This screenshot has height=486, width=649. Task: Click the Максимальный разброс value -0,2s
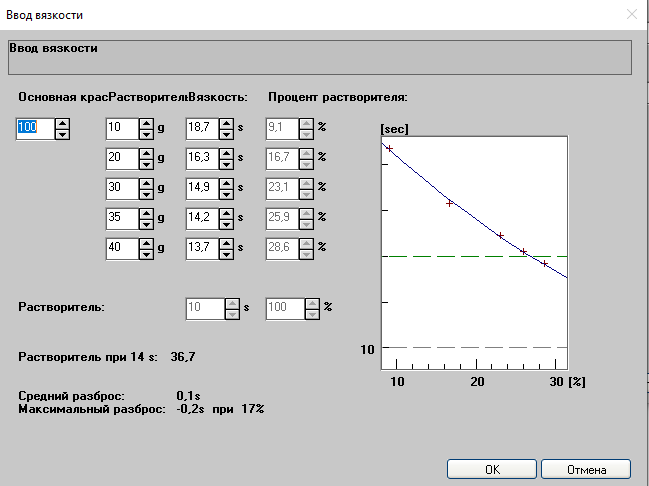[190, 409]
